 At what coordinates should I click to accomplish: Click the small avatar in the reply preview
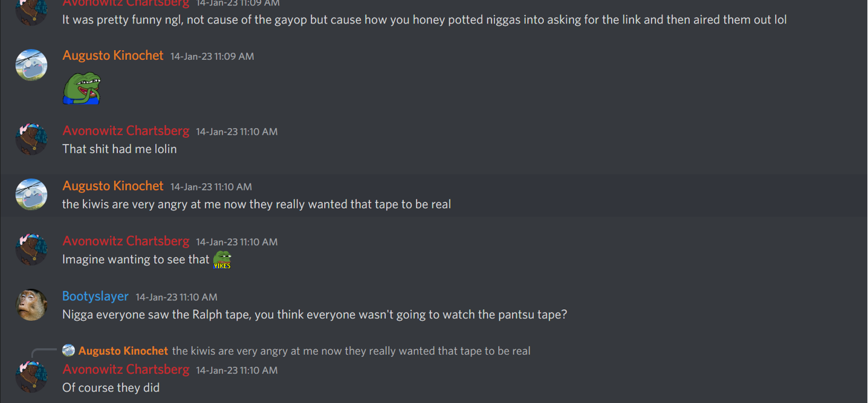68,350
